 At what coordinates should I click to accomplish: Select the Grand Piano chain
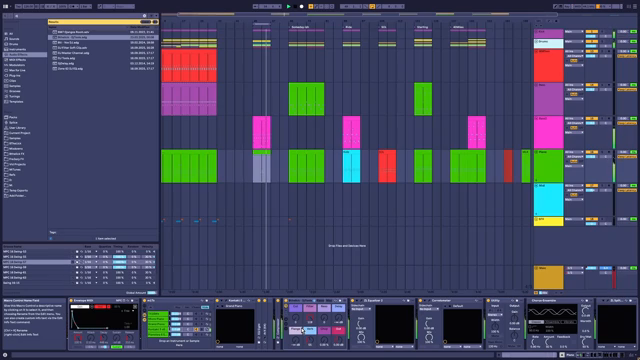(x=158, y=324)
